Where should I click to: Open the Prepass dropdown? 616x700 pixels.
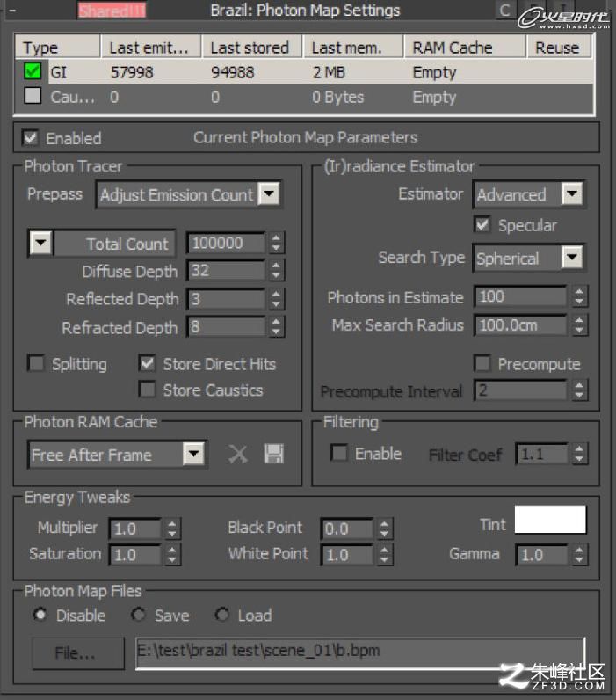pyautogui.click(x=269, y=194)
